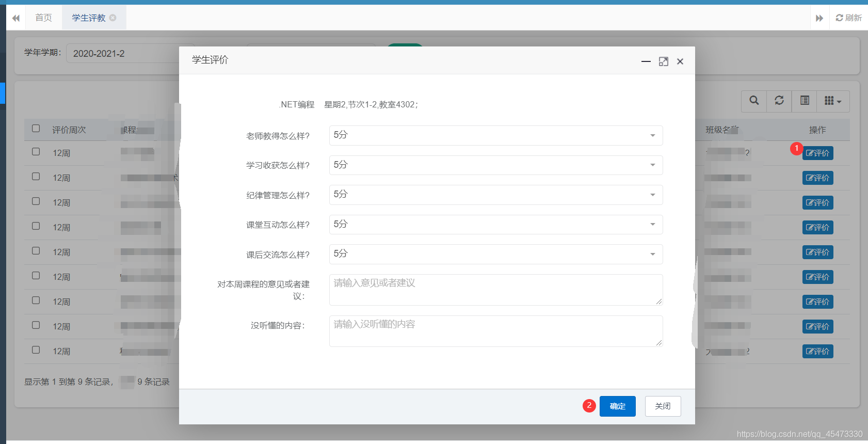Open the columns grid dropdown icon
Screen dimensions: 868x444
pyautogui.click(x=833, y=101)
